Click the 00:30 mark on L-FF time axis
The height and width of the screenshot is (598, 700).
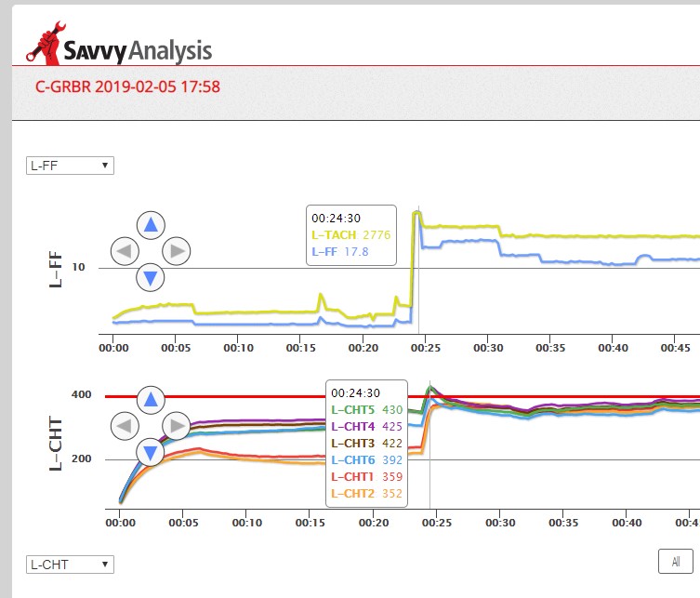488,348
